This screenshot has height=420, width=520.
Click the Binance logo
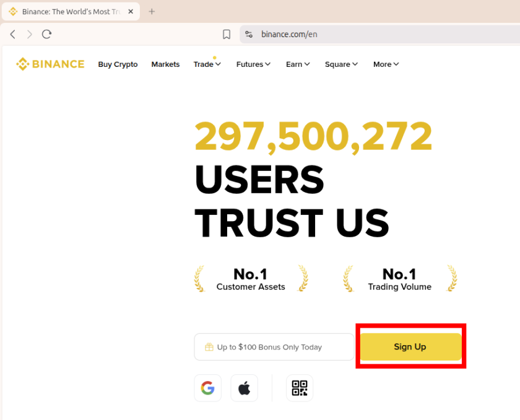tap(50, 64)
